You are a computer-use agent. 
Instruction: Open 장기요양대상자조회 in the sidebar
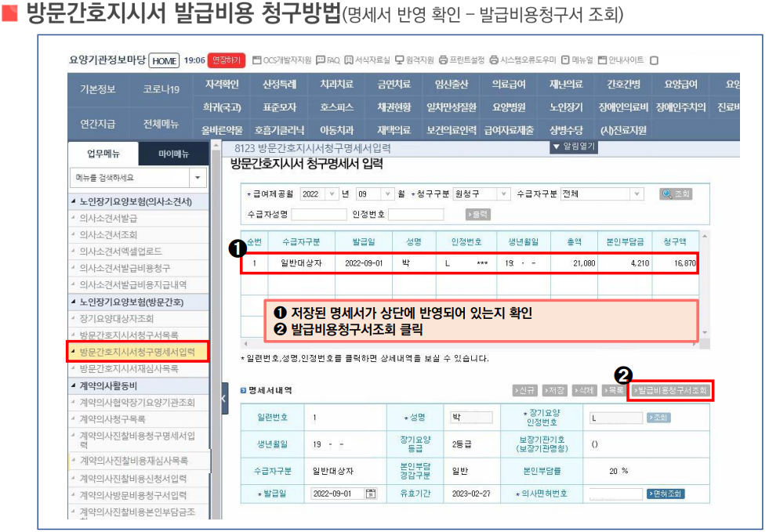(117, 319)
